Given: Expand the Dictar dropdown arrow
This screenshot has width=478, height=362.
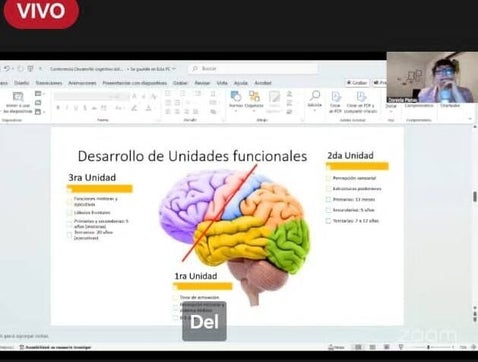Looking at the screenshot, I should pyautogui.click(x=391, y=111).
